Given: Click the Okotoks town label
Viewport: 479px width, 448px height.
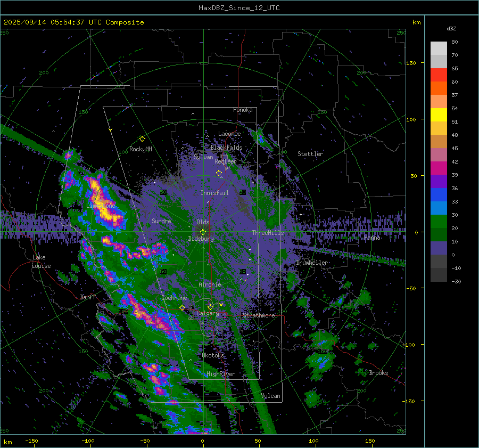Looking at the screenshot, I should [x=213, y=355].
